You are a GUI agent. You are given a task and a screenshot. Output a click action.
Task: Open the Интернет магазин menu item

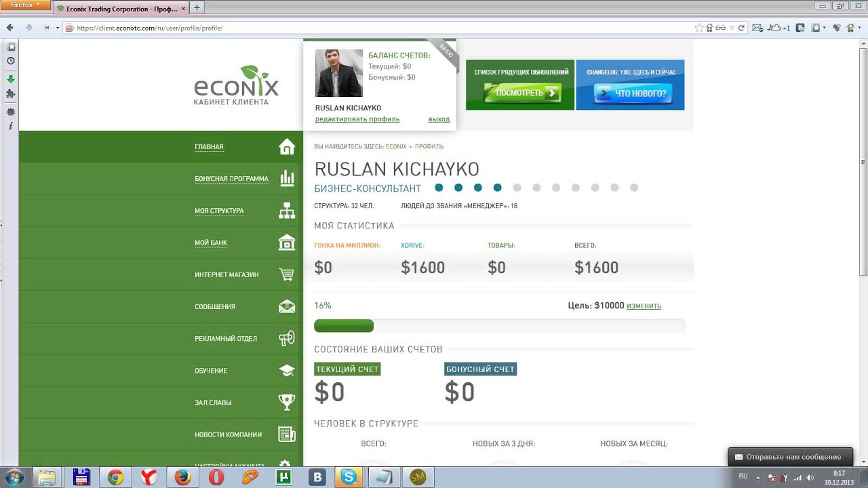point(226,274)
